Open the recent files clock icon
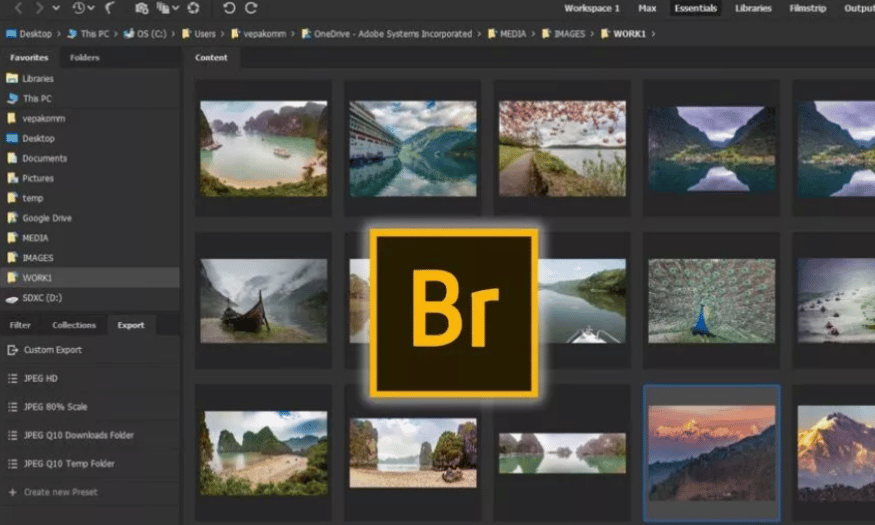875x525 pixels. 79,8
